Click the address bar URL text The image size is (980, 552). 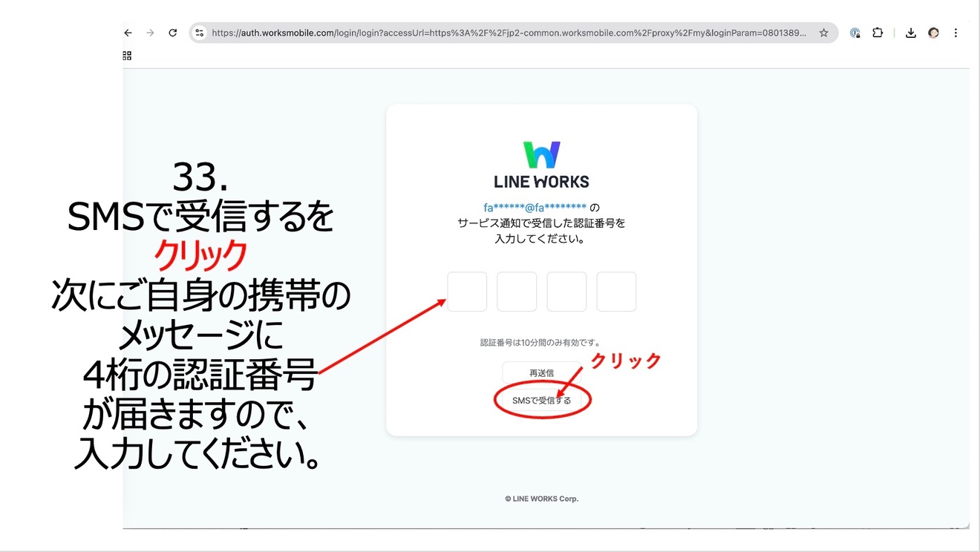[x=509, y=33]
